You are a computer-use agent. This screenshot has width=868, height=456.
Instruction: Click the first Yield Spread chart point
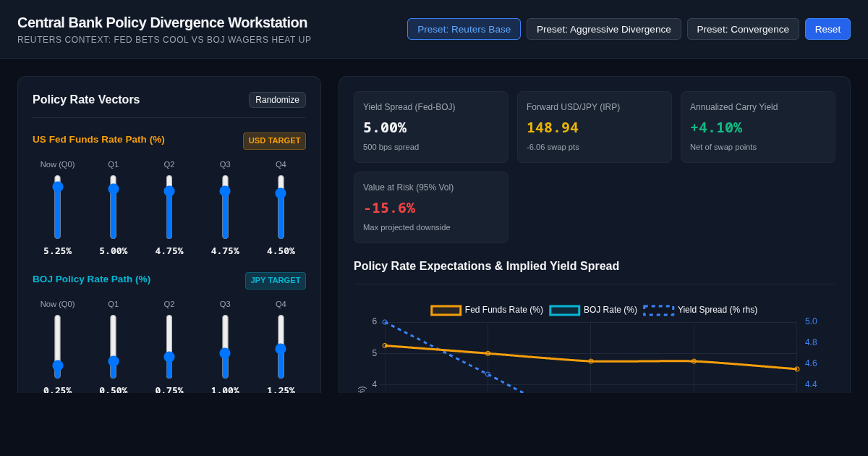(385, 322)
